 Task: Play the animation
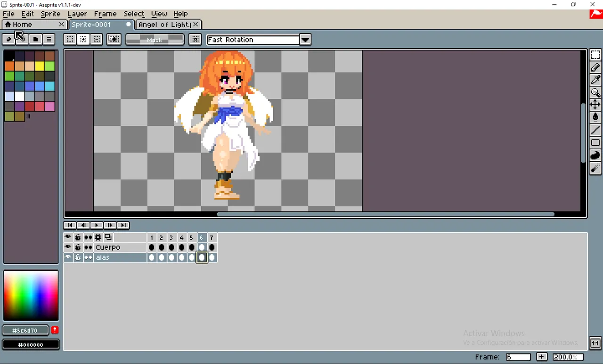[96, 225]
